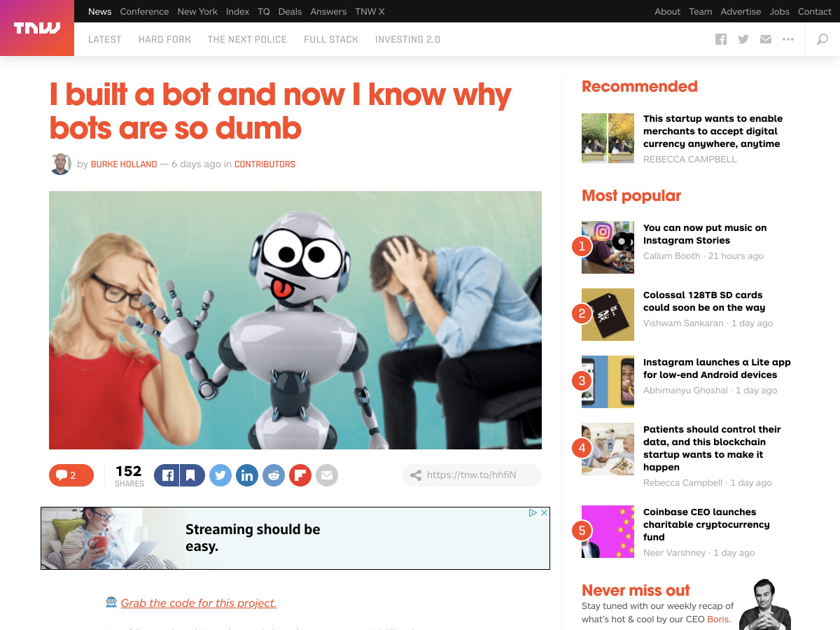
Task: Click the bookmark save icon next to Facebook share
Action: tap(192, 475)
